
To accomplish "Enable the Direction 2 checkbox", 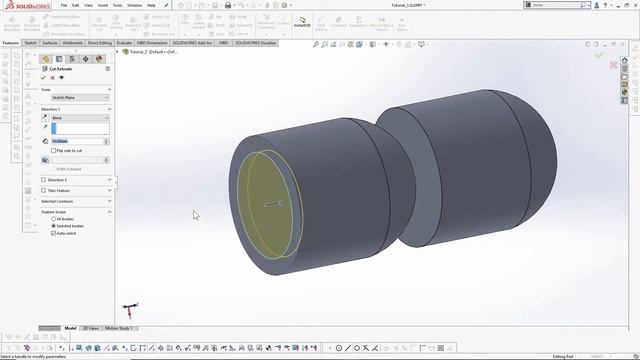I will pyautogui.click(x=44, y=180).
